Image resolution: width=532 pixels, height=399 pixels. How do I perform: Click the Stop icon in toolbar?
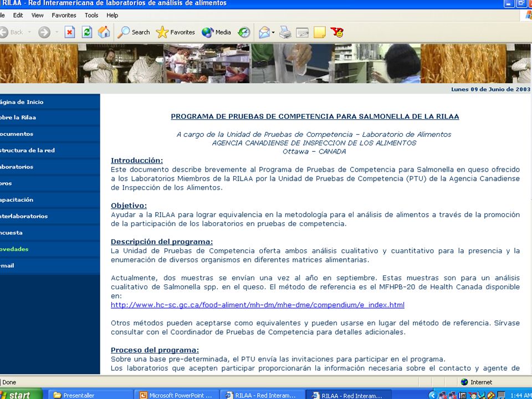click(x=70, y=32)
